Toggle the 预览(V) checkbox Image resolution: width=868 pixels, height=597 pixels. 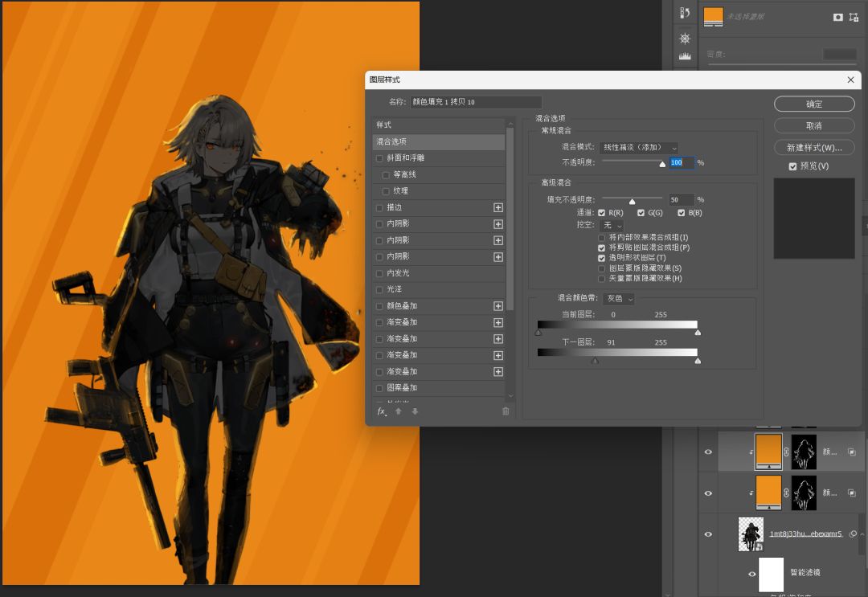793,166
